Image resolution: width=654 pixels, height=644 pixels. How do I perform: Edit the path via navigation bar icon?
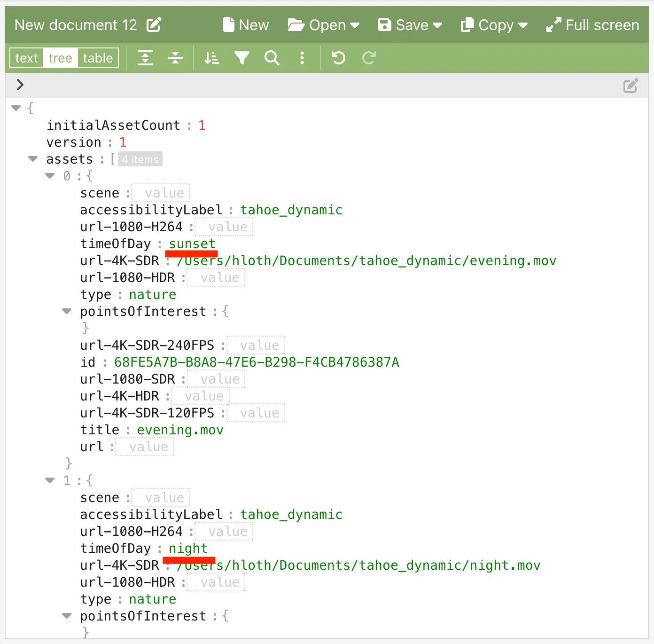click(x=631, y=85)
